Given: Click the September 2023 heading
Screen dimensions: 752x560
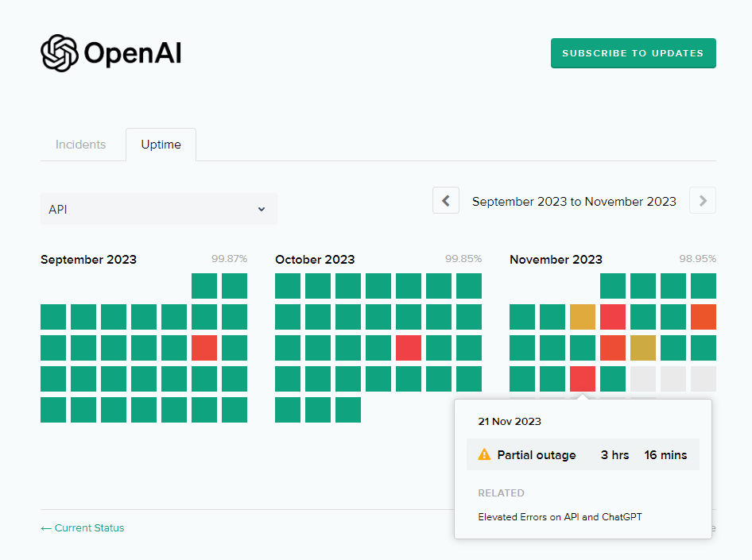Looking at the screenshot, I should tap(89, 260).
